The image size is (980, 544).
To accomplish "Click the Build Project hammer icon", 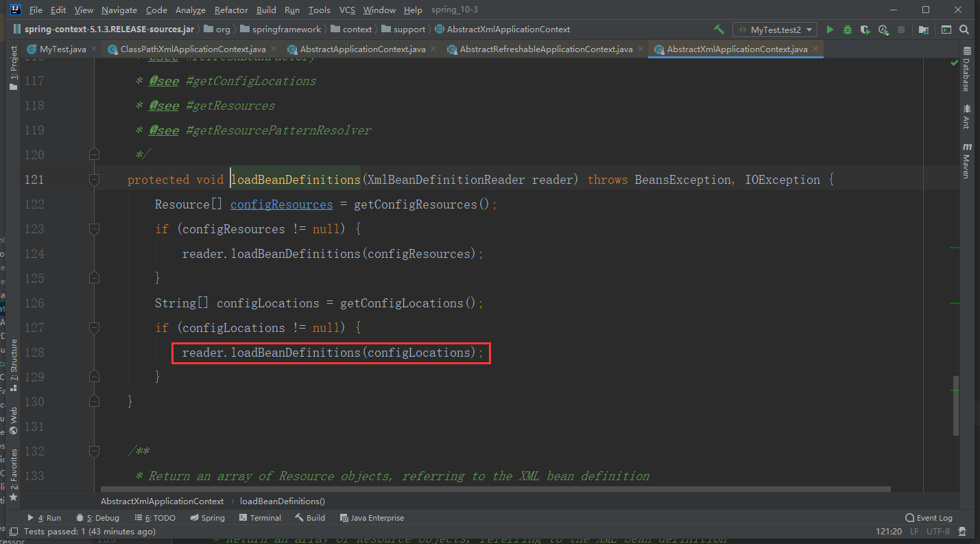I will [x=719, y=29].
